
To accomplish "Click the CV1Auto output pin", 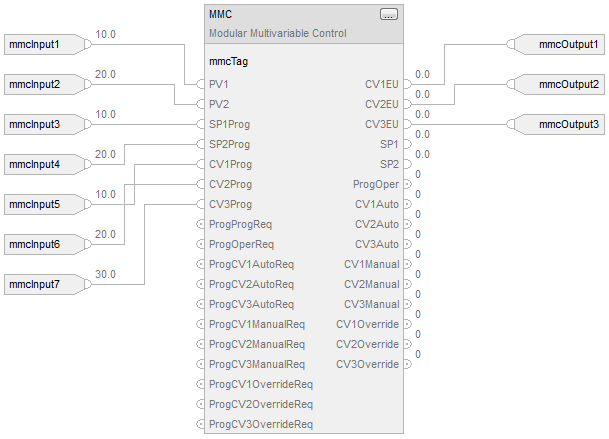I will pyautogui.click(x=406, y=204).
